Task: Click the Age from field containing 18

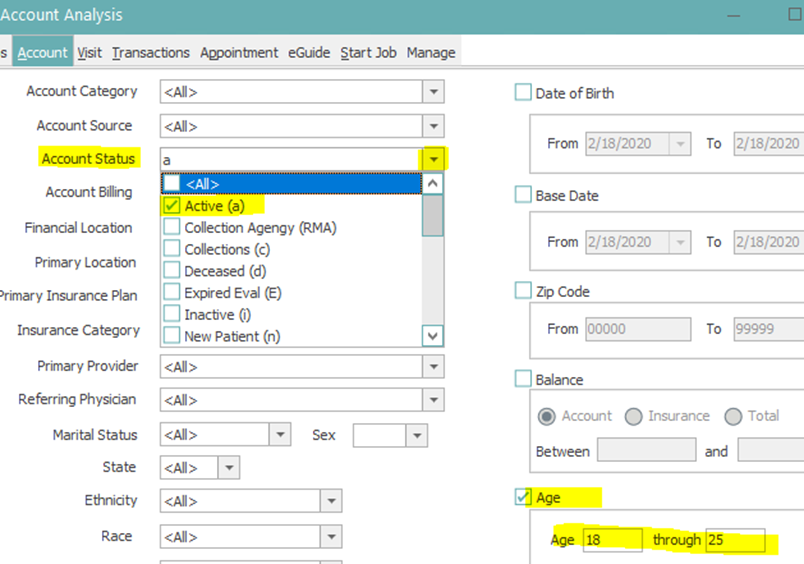Action: (612, 540)
